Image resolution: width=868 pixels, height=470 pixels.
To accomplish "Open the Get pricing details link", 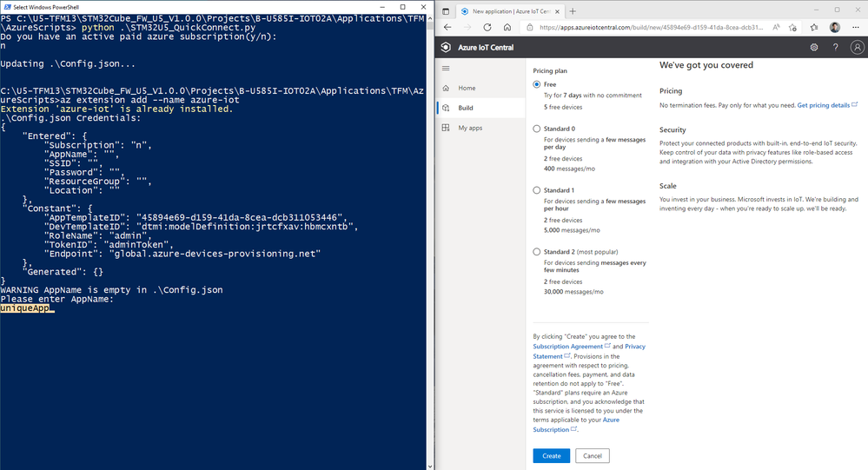I will click(x=827, y=105).
